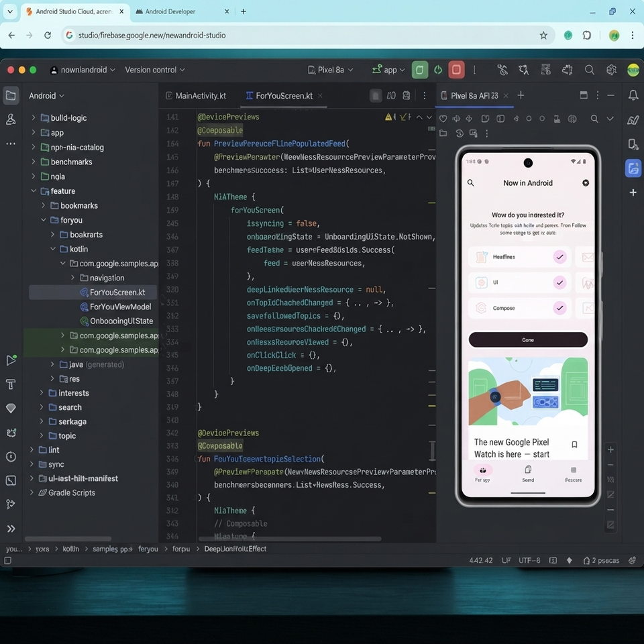Open the Version control dropdown

(155, 70)
